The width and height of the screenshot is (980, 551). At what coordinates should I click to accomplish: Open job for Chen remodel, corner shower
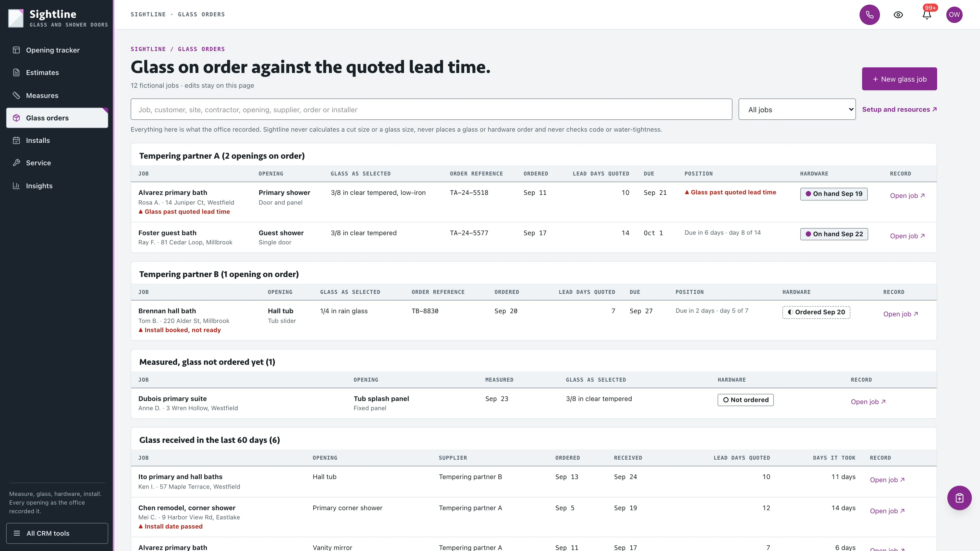click(x=887, y=511)
